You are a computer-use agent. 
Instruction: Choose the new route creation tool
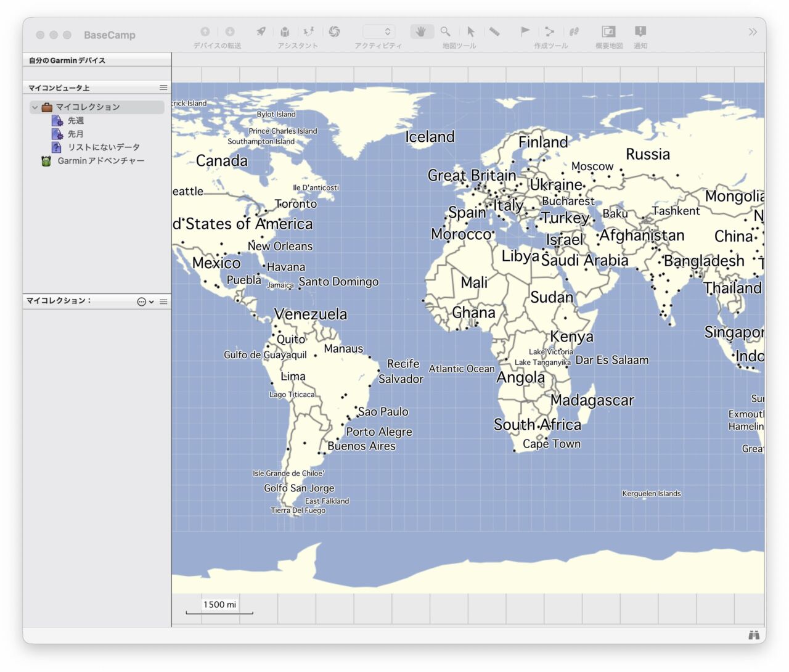point(549,31)
